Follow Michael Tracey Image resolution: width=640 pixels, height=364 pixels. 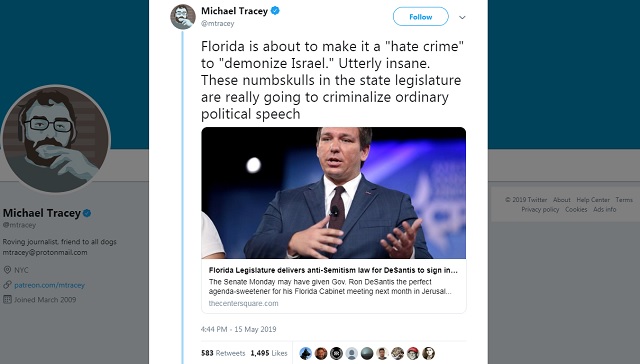pyautogui.click(x=420, y=17)
